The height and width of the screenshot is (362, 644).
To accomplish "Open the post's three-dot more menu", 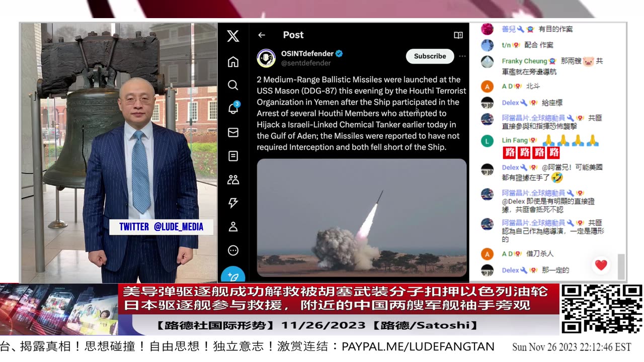I will (462, 56).
